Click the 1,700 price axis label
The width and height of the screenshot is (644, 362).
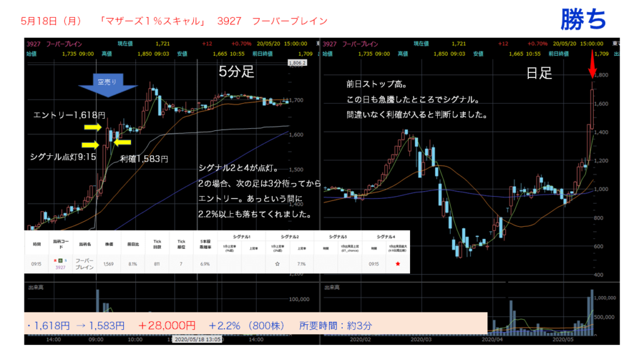pyautogui.click(x=297, y=100)
